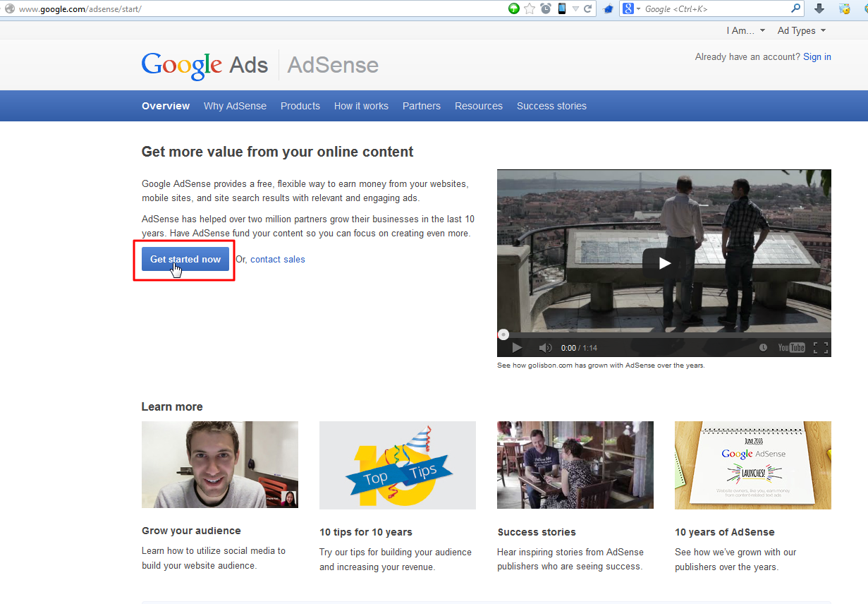Open the "10 tips for 10 years" thumbnail

(398, 465)
